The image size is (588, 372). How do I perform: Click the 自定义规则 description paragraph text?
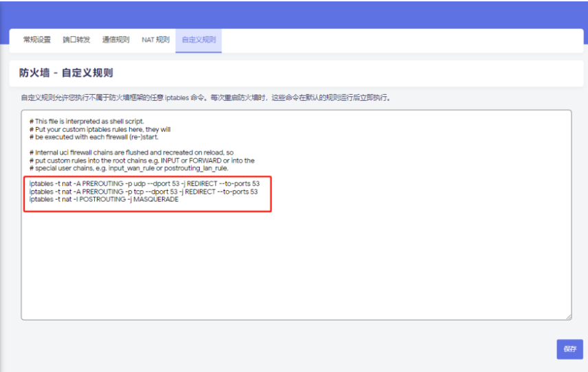tap(206, 97)
